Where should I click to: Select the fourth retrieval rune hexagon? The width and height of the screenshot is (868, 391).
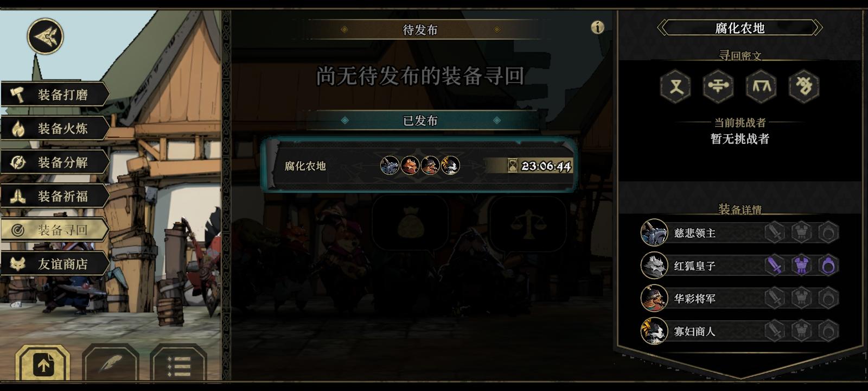pos(804,86)
